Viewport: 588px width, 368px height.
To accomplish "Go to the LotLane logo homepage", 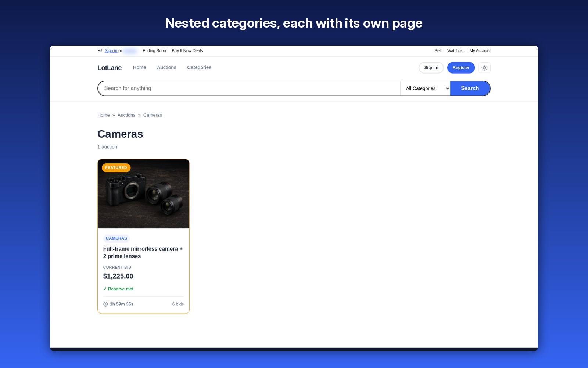I will coord(110,68).
